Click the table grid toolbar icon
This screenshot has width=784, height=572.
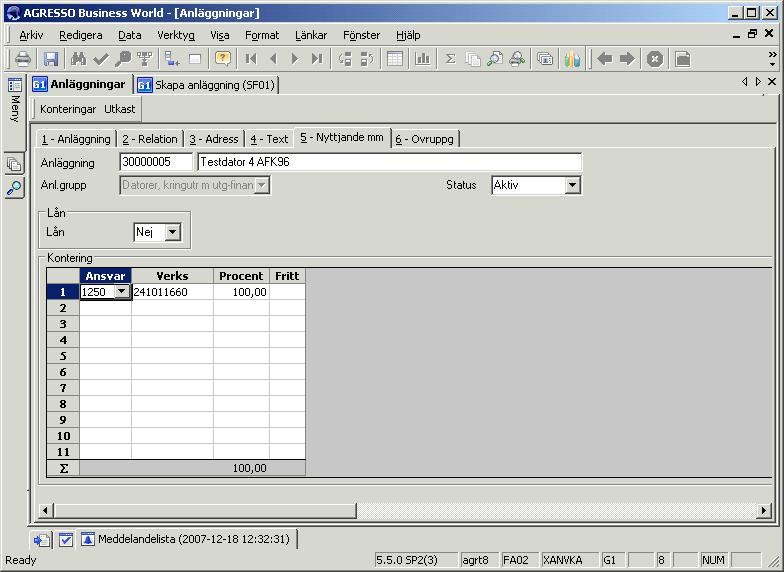[x=394, y=59]
